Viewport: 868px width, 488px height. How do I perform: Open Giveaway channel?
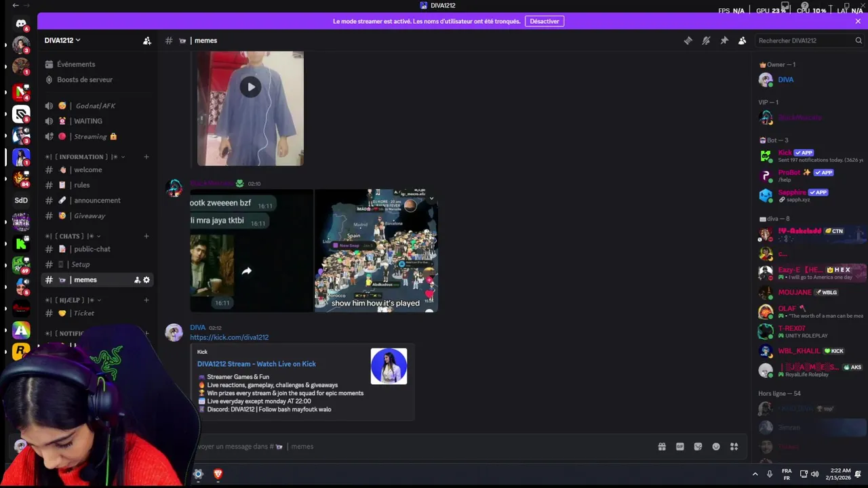coord(98,216)
